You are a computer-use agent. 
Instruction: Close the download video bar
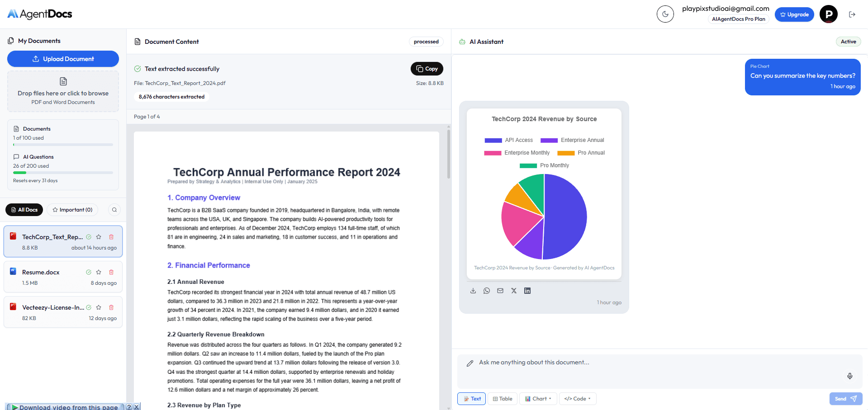click(137, 407)
